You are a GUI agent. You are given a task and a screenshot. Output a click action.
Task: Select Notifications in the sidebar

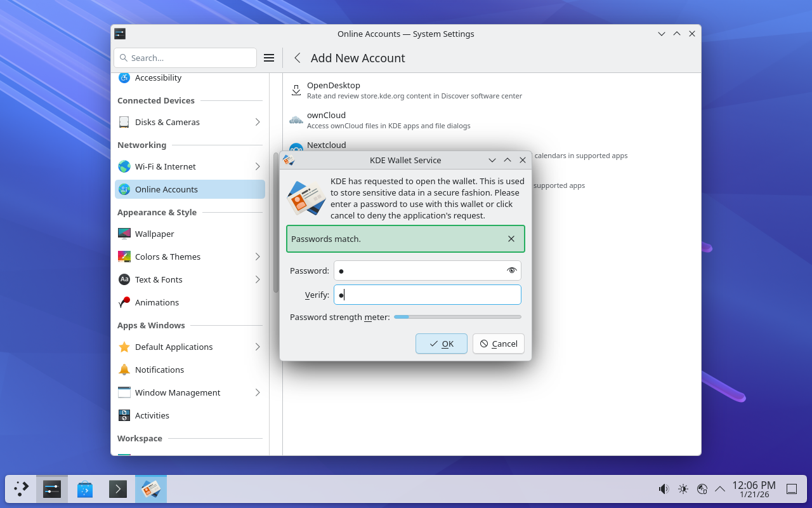click(159, 370)
